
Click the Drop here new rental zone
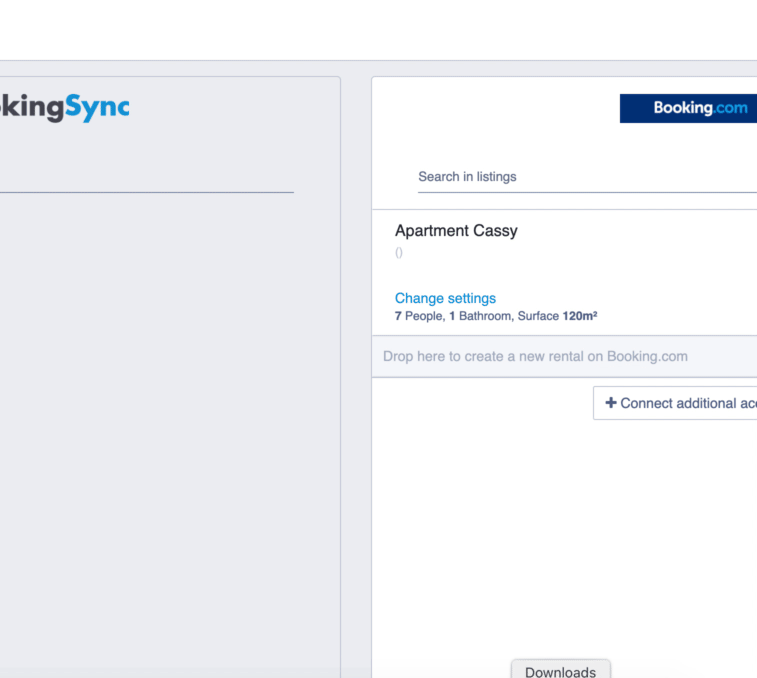(x=535, y=356)
